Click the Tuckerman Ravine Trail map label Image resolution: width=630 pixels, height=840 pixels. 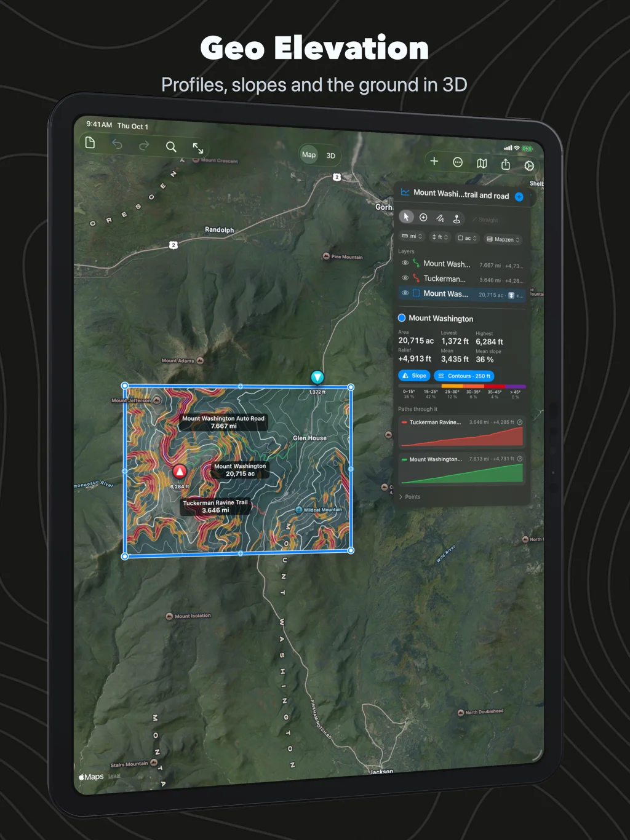(x=215, y=506)
